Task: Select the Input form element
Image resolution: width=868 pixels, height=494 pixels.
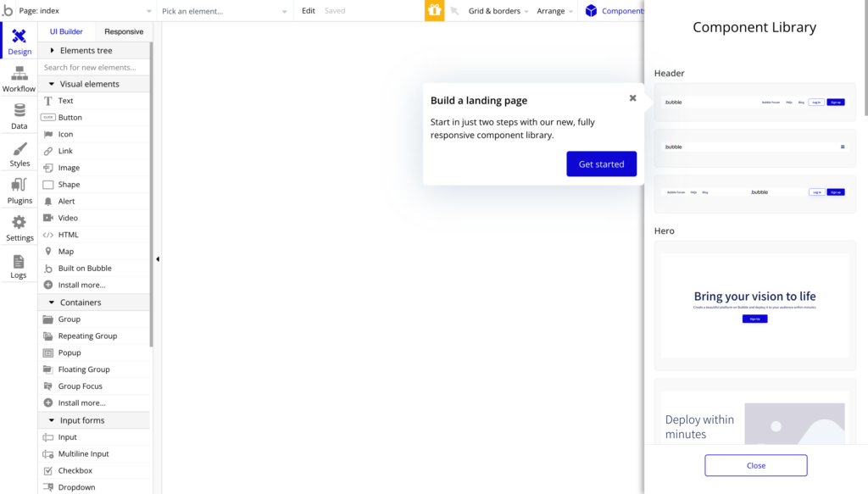Action: pos(95,437)
